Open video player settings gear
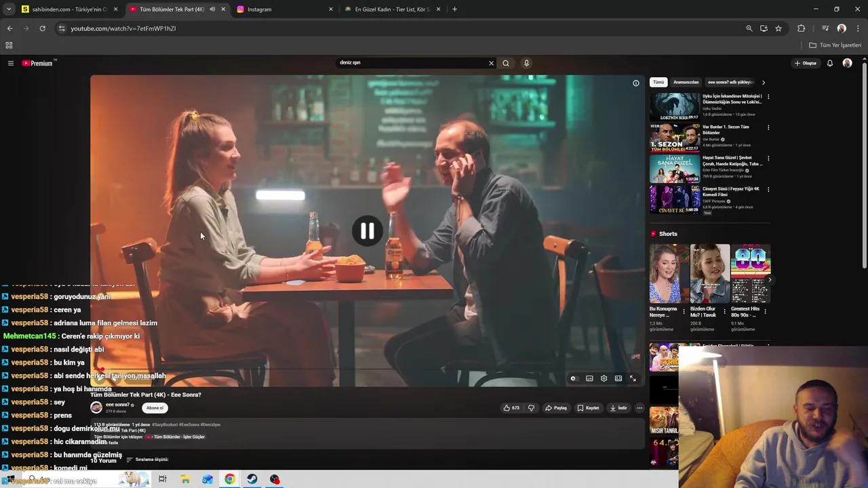This screenshot has height=488, width=868. click(604, 378)
